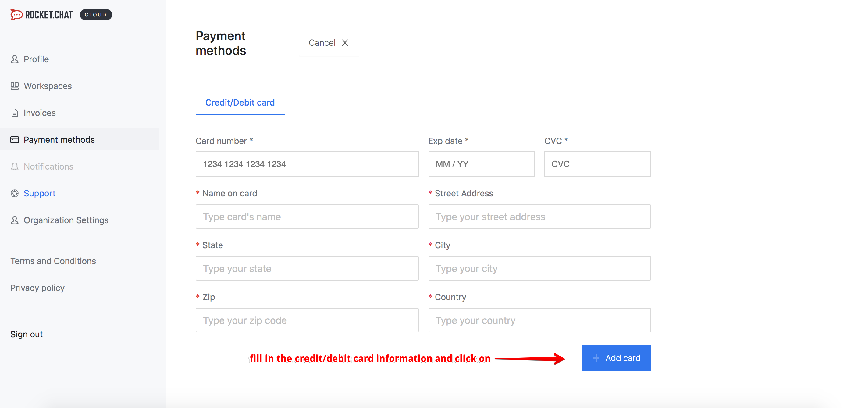
Task: Click the Invoices document icon
Action: pos(15,113)
